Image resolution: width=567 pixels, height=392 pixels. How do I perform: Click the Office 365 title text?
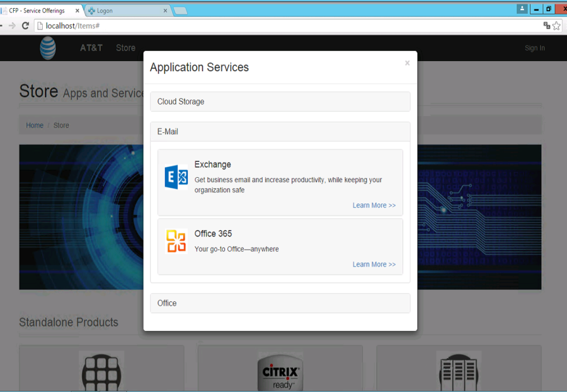(213, 234)
